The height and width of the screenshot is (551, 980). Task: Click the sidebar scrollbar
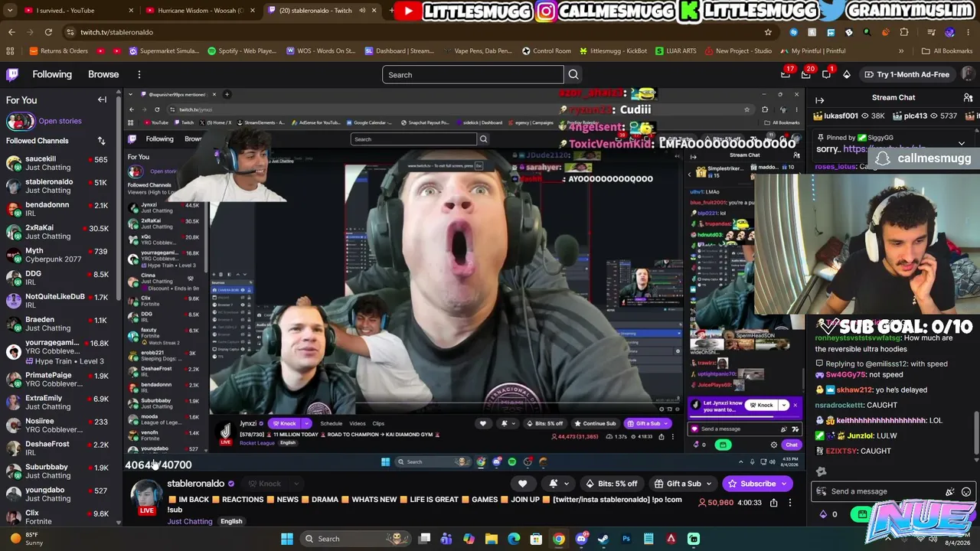tap(118, 199)
